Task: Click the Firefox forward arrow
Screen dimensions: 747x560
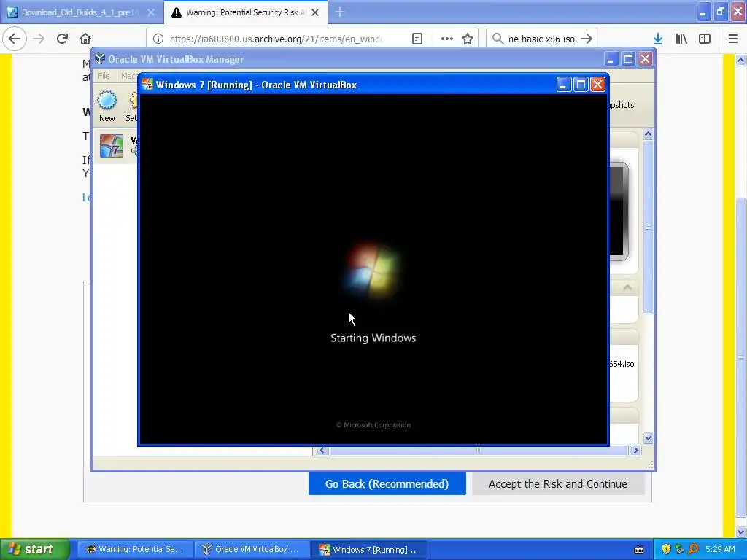Action: pos(39,39)
